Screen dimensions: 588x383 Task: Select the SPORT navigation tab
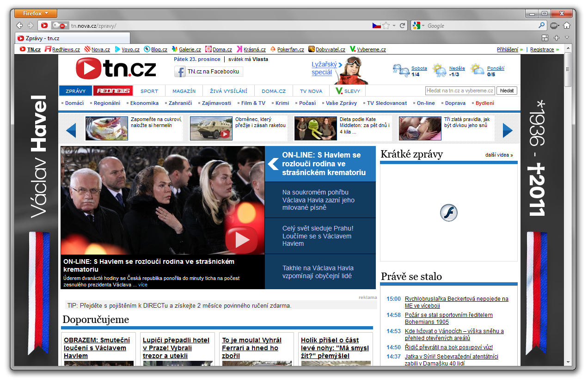[149, 91]
